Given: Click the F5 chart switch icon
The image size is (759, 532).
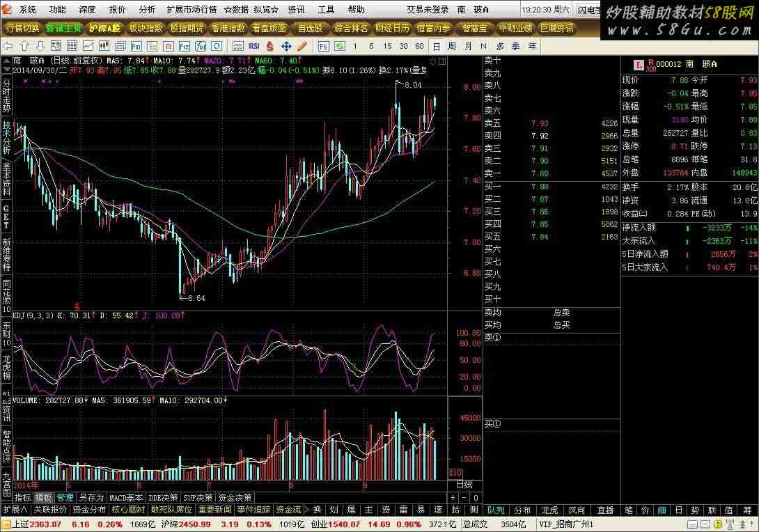Looking at the screenshot, I should coord(323,47).
